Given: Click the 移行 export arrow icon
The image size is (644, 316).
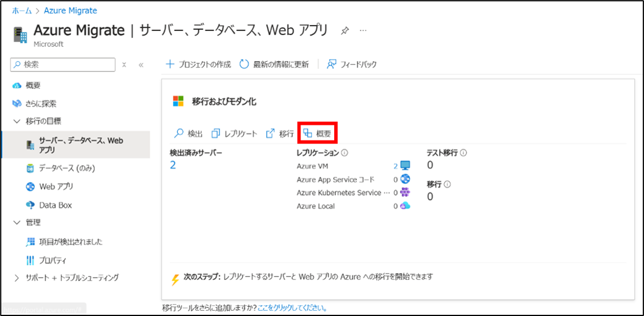Looking at the screenshot, I should (x=270, y=134).
